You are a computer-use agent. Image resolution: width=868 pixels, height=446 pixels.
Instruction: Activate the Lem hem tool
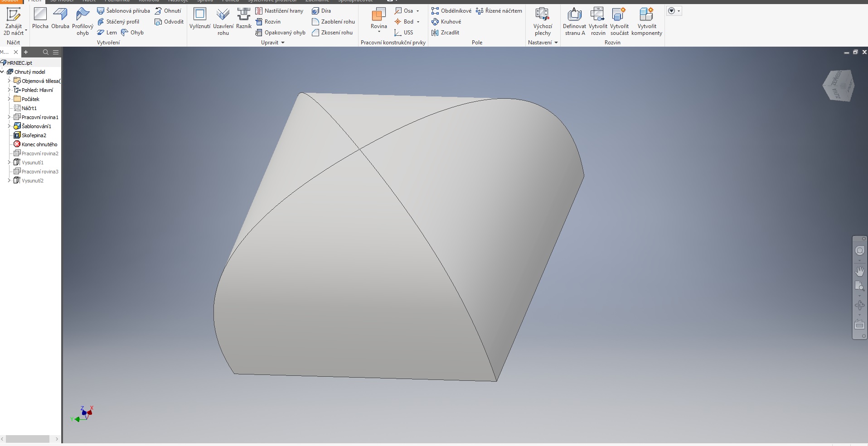tap(107, 33)
